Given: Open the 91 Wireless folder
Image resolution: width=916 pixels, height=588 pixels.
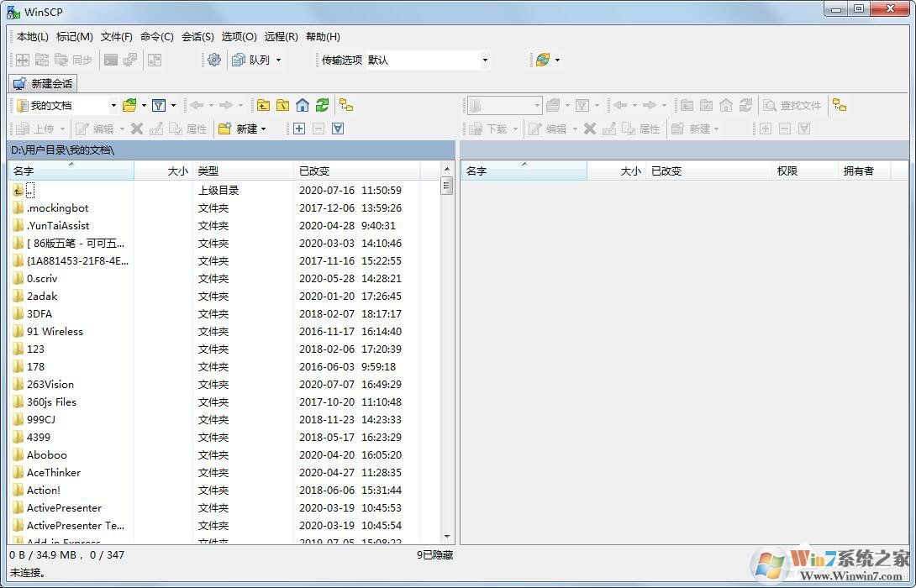Looking at the screenshot, I should (x=52, y=331).
